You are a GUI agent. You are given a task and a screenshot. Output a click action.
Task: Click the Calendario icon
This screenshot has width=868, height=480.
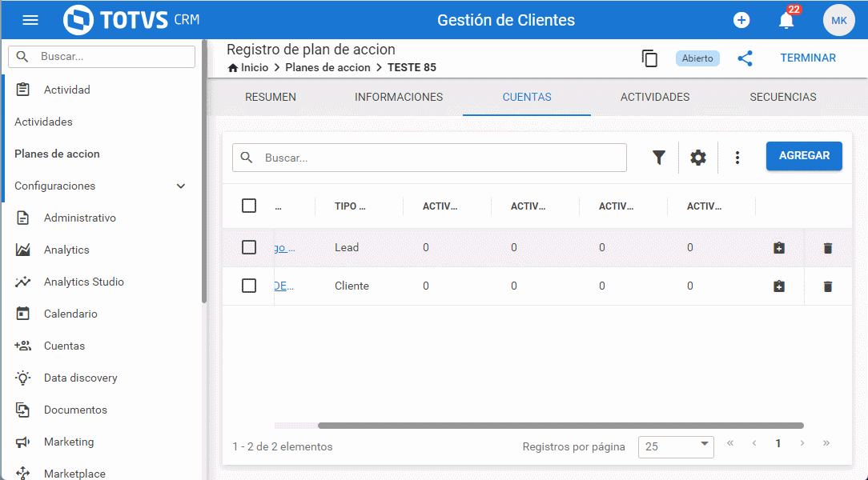(x=22, y=314)
